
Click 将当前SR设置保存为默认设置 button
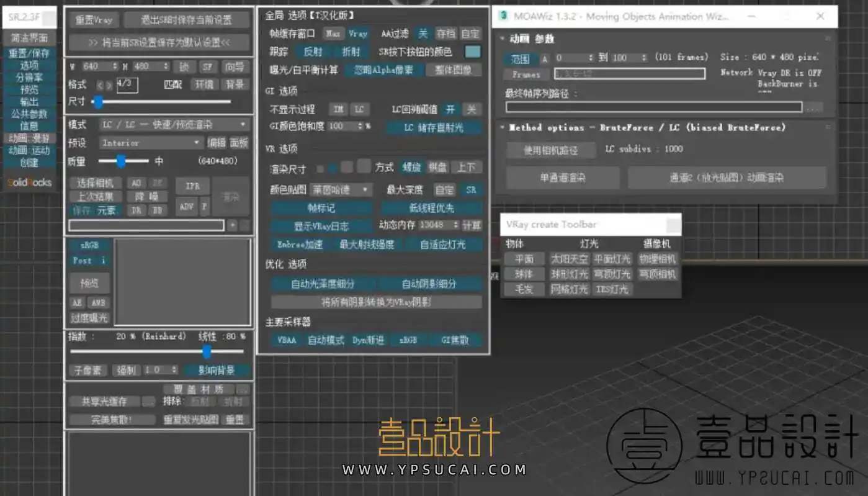coord(159,43)
